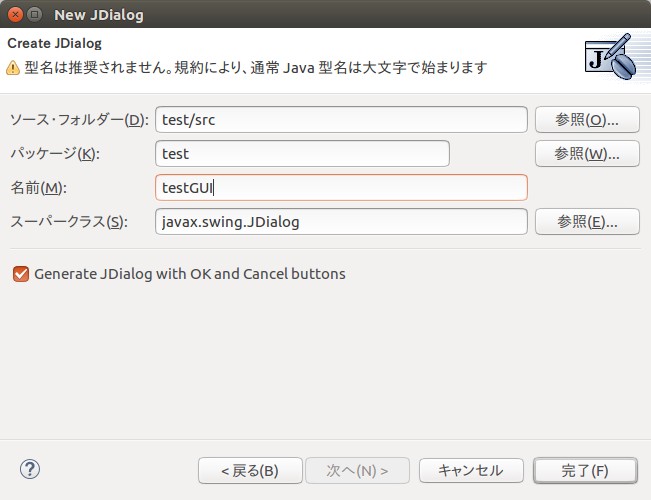This screenshot has height=500, width=651.
Task: Go back with the 戻る(B) button
Action: [250, 471]
